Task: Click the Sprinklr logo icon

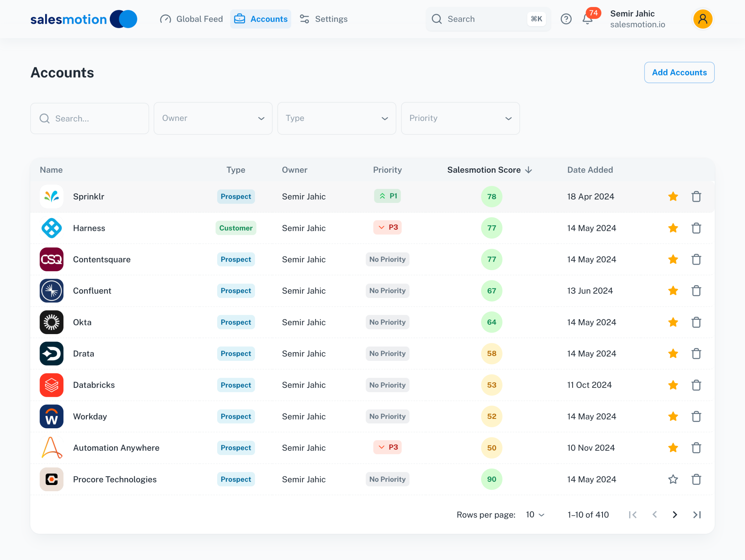Action: pos(52,197)
